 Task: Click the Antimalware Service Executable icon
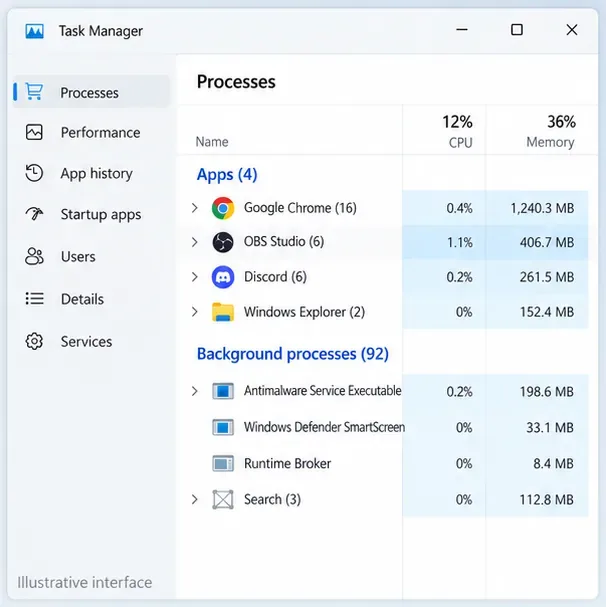point(223,391)
